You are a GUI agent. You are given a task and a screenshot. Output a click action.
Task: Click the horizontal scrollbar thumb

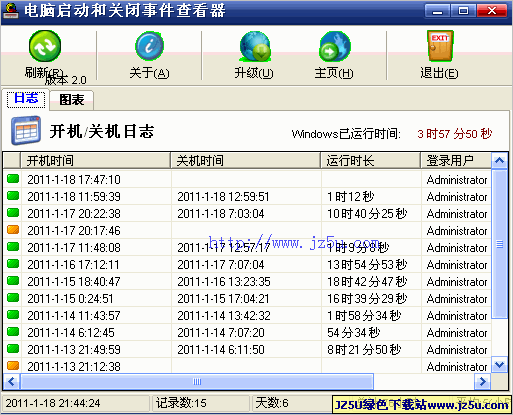(x=197, y=381)
